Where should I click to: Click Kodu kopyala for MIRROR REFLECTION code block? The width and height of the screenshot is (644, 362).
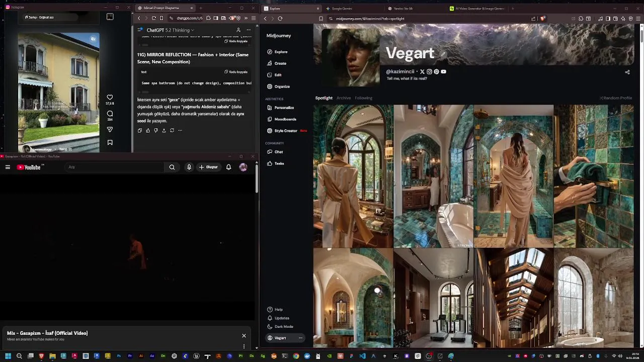236,72
